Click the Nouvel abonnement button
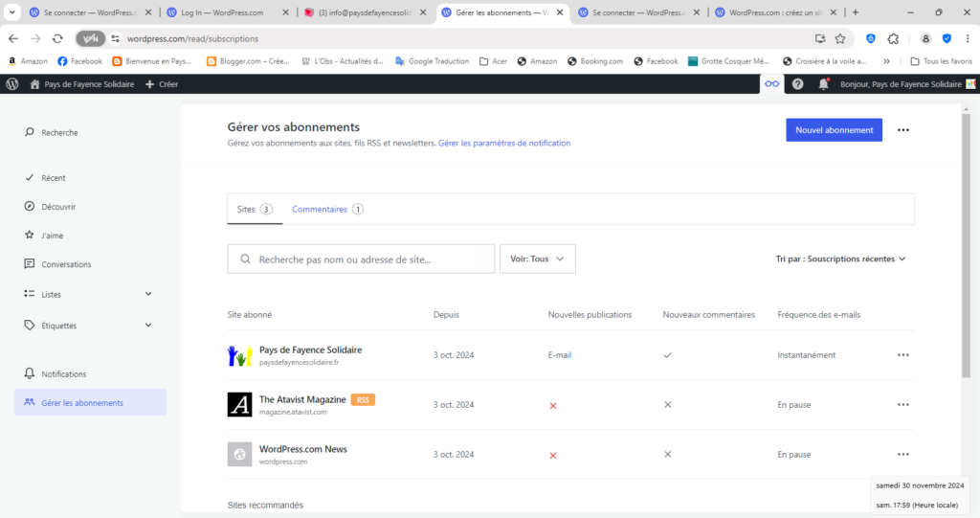980x518 pixels. coord(834,130)
